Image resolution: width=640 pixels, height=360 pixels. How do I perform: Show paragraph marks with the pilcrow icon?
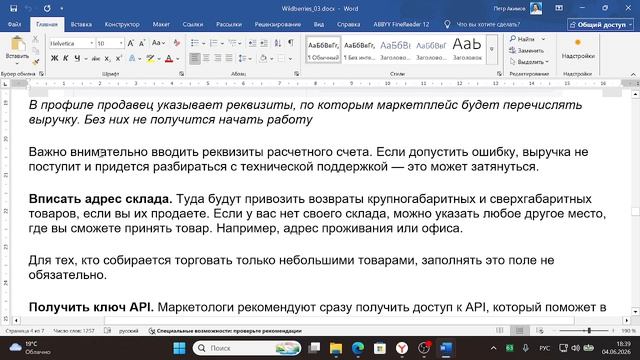tap(291, 43)
